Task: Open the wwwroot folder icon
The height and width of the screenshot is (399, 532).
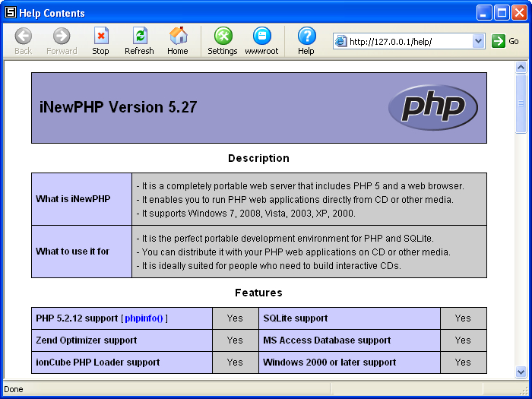Action: 261,36
